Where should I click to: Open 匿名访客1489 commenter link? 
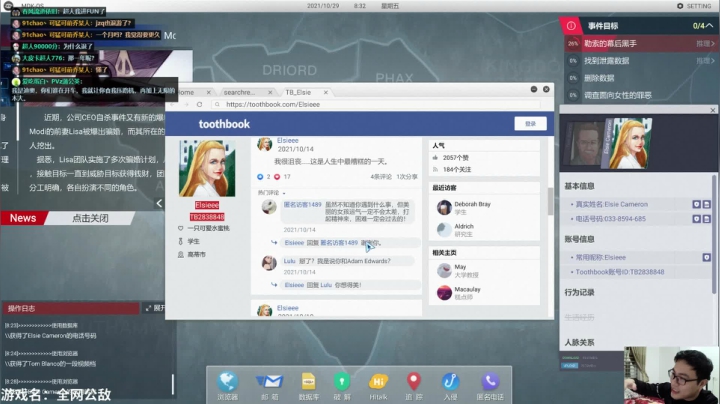tap(303, 205)
